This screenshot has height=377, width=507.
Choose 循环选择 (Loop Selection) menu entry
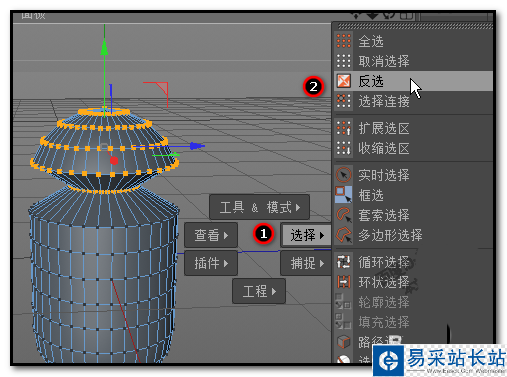[413, 262]
